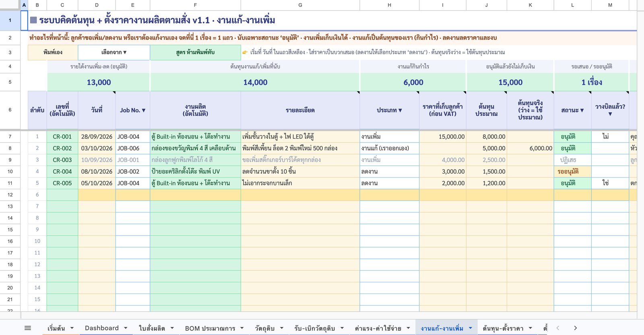Select the '1 เรื่อง' summary cell
The image size is (644, 335).
point(592,82)
